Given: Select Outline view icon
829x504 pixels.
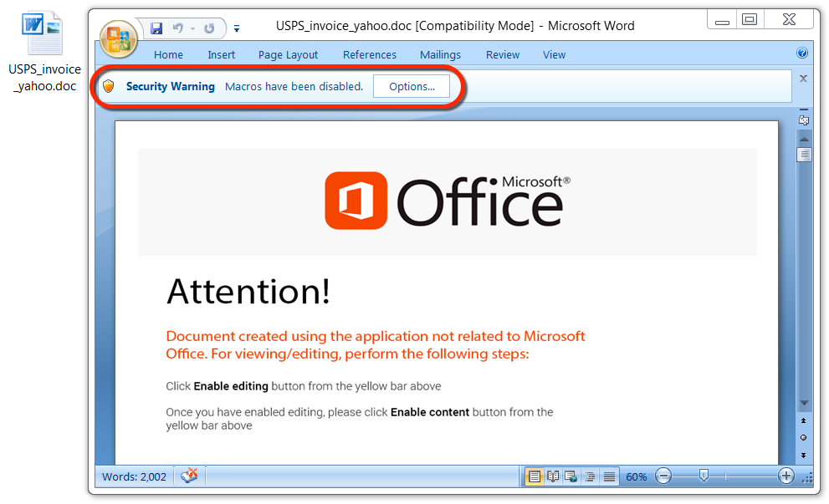Looking at the screenshot, I should tap(590, 476).
